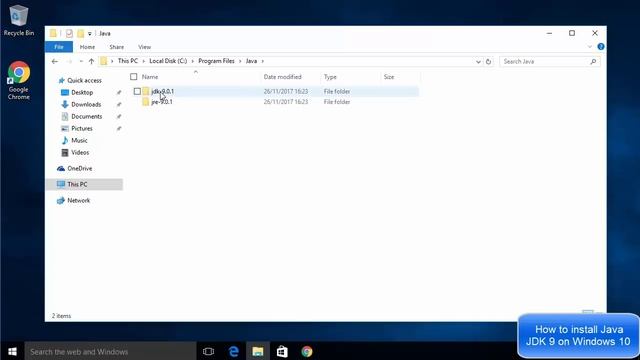Open the Recycle Bin desktop icon

[x=18, y=20]
